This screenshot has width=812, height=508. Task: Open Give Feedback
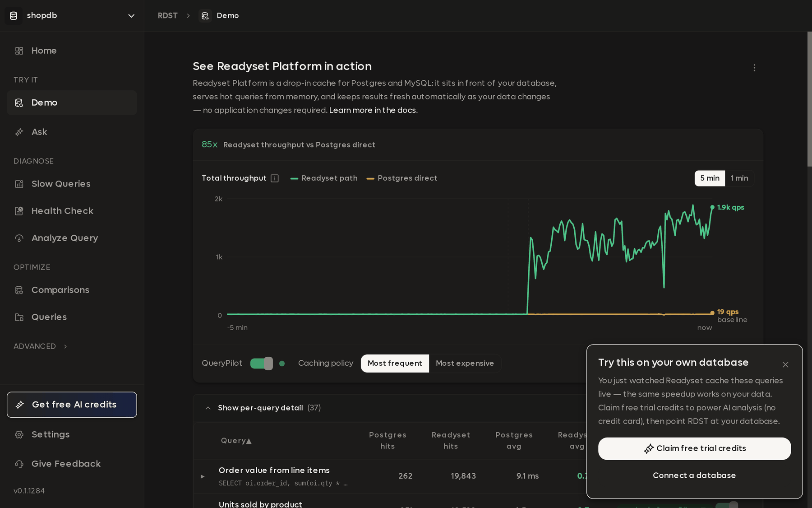point(72,464)
